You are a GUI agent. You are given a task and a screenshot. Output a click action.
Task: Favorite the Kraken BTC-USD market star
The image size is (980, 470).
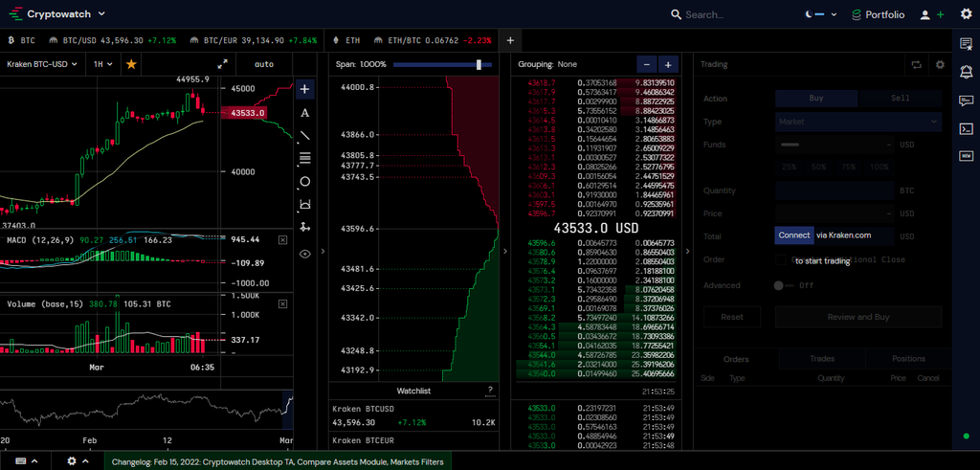[x=131, y=64]
